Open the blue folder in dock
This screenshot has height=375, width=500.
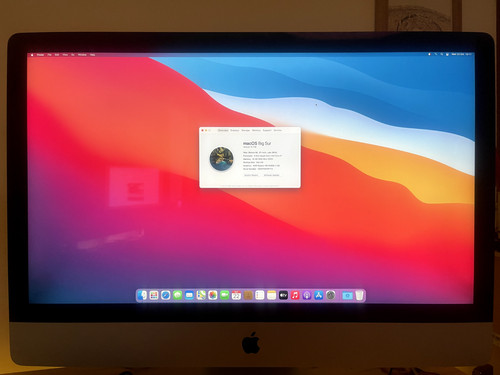(347, 295)
